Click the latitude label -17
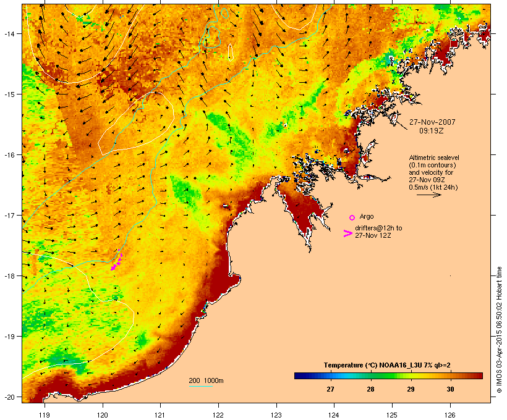The image size is (507, 420). click(9, 215)
